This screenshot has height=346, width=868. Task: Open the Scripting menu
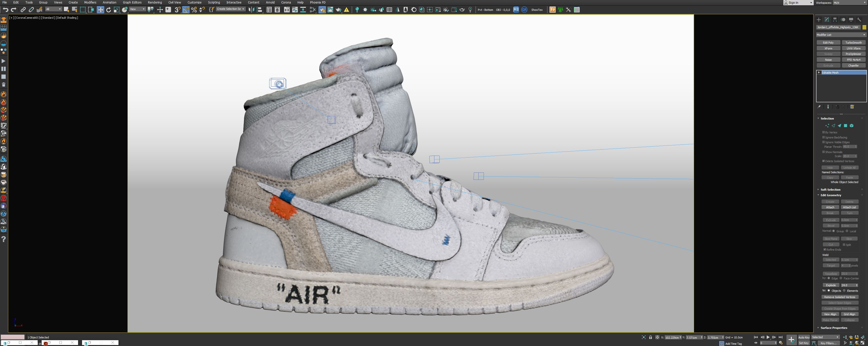(214, 2)
